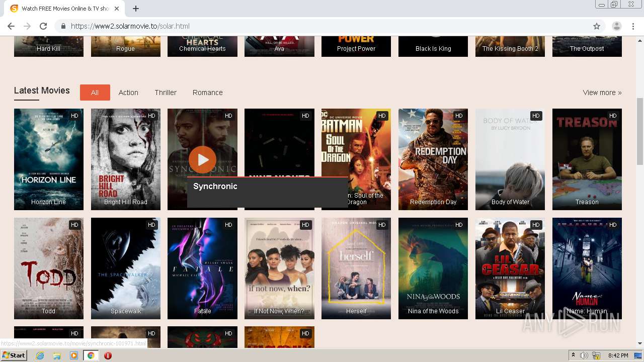The width and height of the screenshot is (644, 362).
Task: Click the scrollbar up arrow
Action: click(640, 40)
